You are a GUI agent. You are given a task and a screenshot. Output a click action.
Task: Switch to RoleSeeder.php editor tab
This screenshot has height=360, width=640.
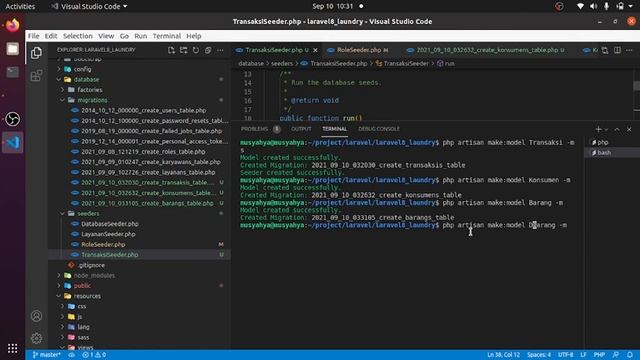click(x=358, y=50)
